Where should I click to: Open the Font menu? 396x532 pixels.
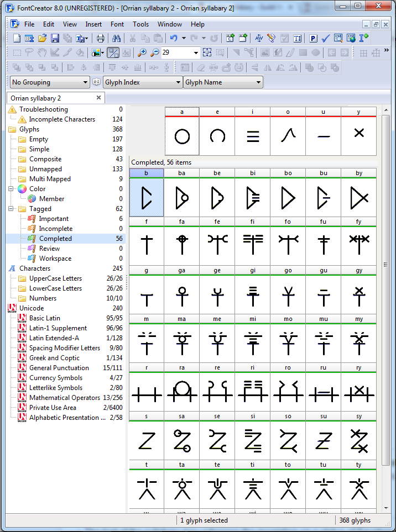click(117, 24)
